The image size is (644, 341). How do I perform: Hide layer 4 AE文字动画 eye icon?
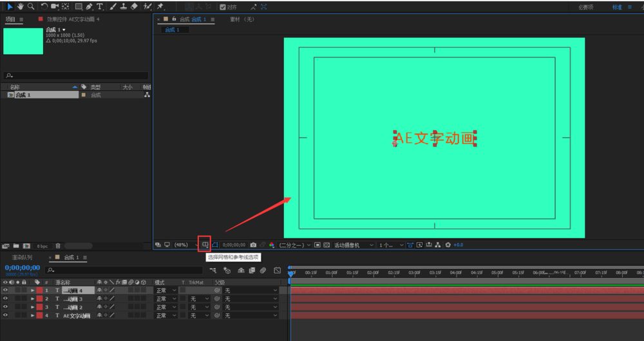[5, 315]
